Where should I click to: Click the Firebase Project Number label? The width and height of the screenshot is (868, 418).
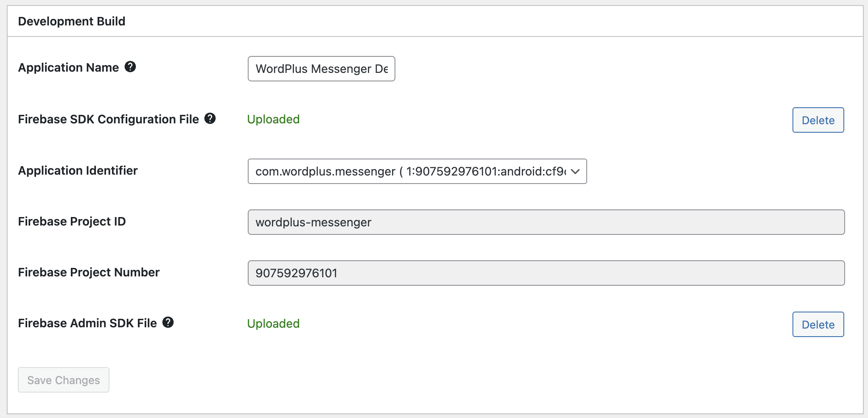[x=89, y=272]
